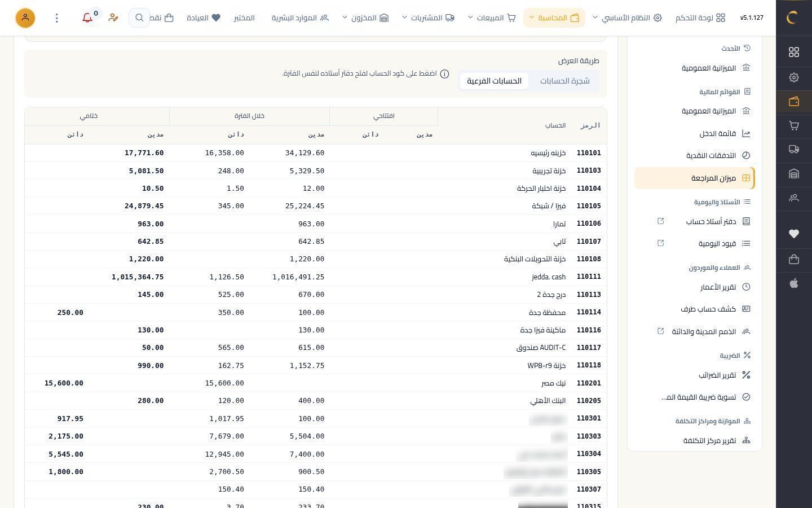Open external link icon for قيود اليومية

pyautogui.click(x=661, y=243)
